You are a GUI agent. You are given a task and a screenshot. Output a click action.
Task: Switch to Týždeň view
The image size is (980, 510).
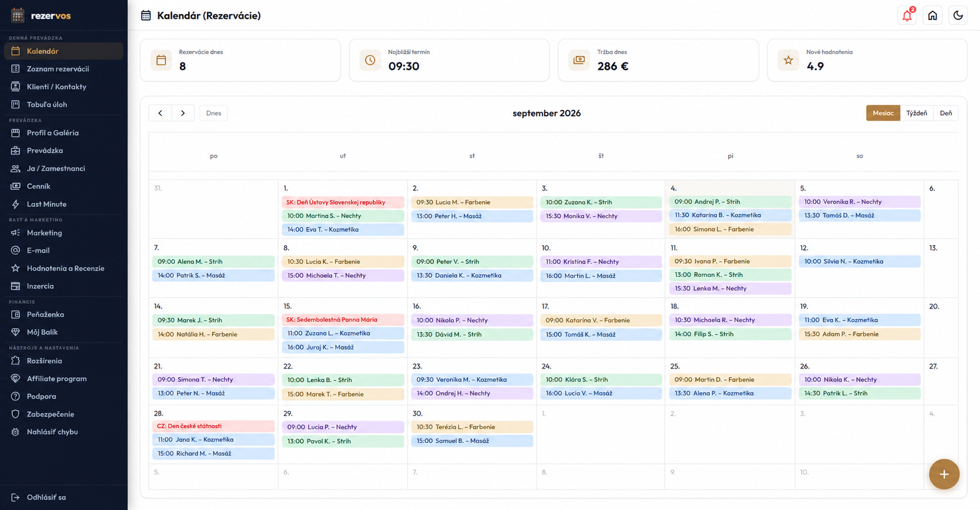coord(917,113)
